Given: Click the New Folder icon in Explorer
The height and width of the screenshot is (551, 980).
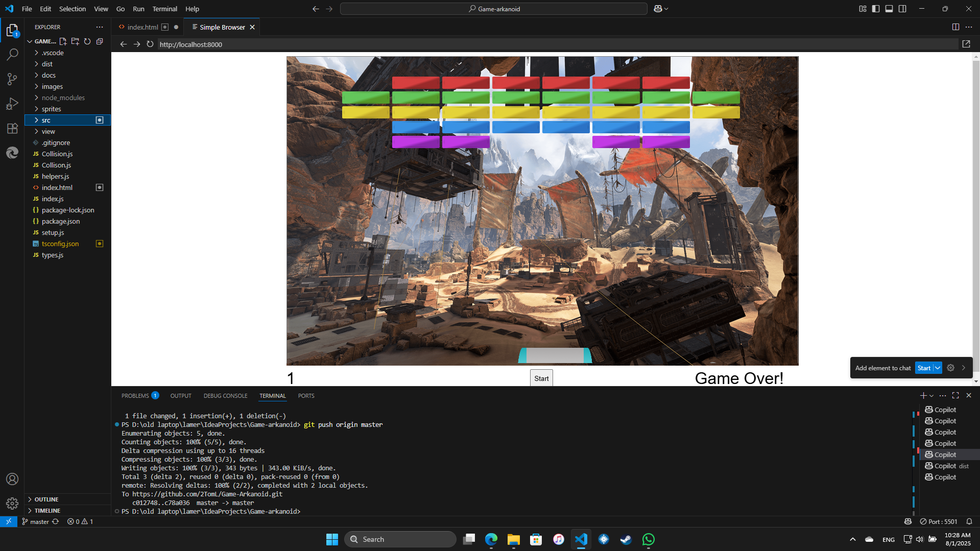Looking at the screenshot, I should tap(75, 41).
